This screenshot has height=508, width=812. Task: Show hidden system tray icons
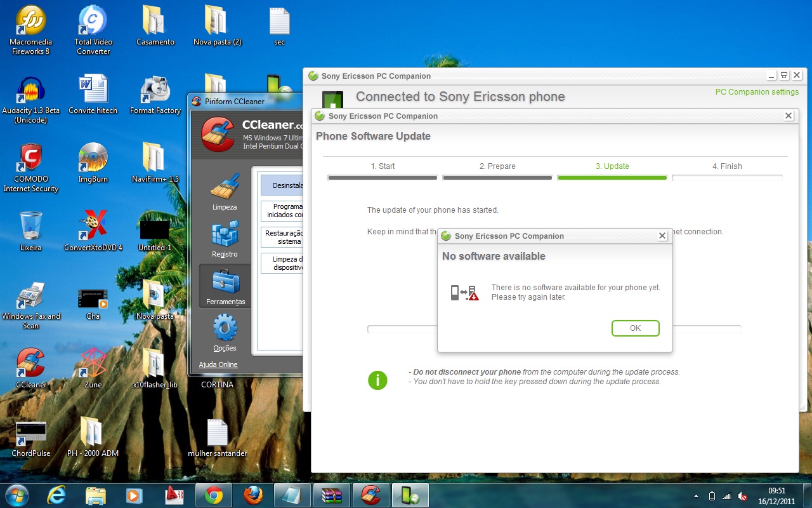coord(696,496)
